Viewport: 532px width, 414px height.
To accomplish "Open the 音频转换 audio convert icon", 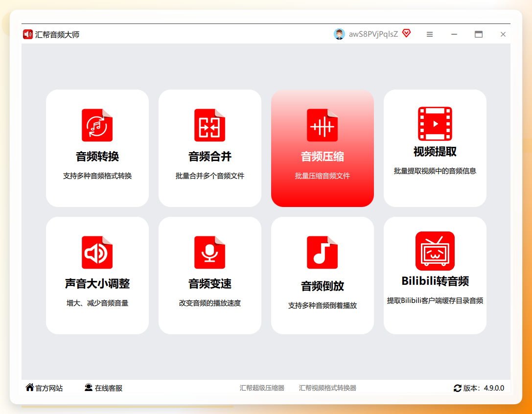I will [x=97, y=125].
